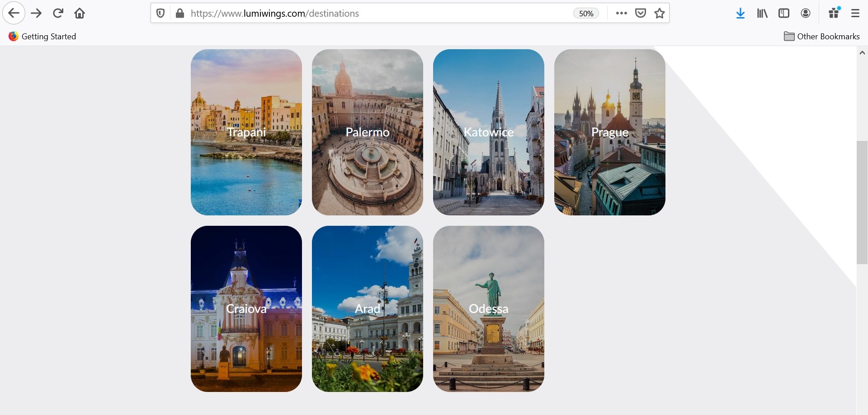Save page to Pocket
868x415 pixels.
coord(641,13)
